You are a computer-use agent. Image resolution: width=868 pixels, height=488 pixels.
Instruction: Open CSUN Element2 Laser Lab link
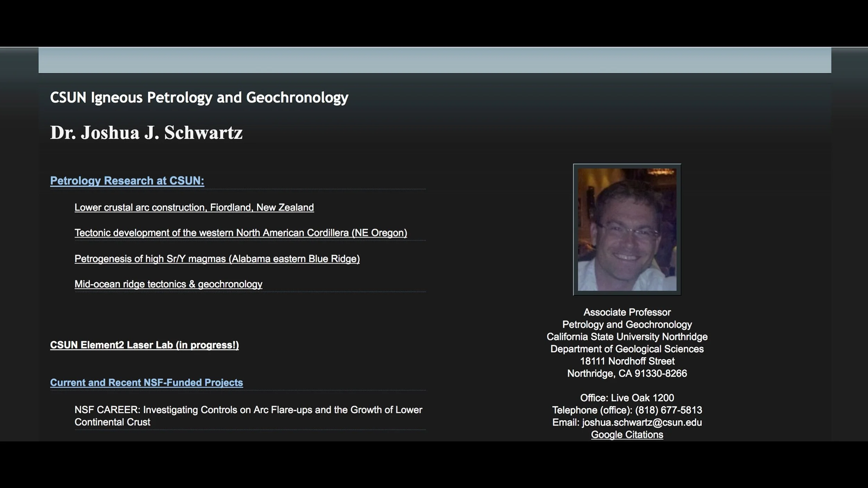pyautogui.click(x=144, y=345)
